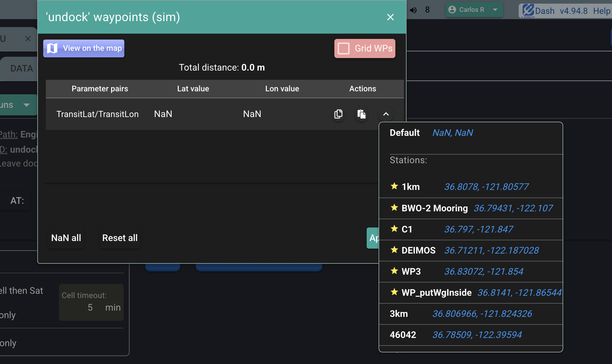
Task: Select the DEIMOS station
Action: [x=471, y=250]
